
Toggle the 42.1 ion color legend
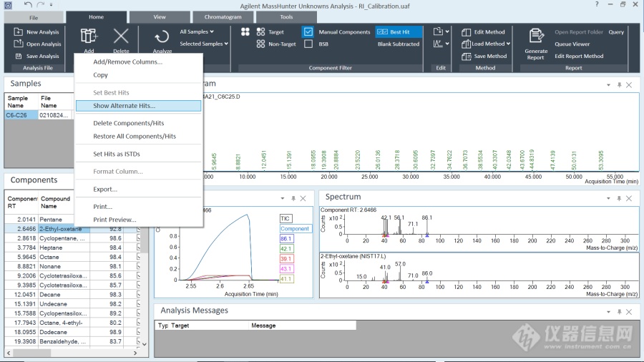click(286, 249)
